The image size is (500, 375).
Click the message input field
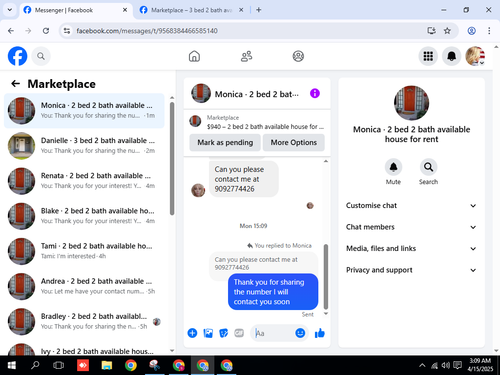pyautogui.click(x=273, y=333)
